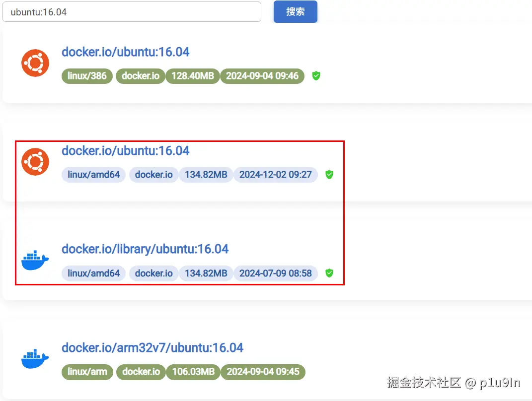Click the green shield next to 2024-07-09 08:58

pyautogui.click(x=329, y=273)
